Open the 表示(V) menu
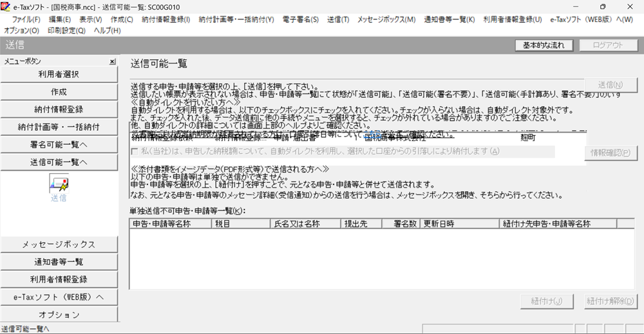 [90, 19]
